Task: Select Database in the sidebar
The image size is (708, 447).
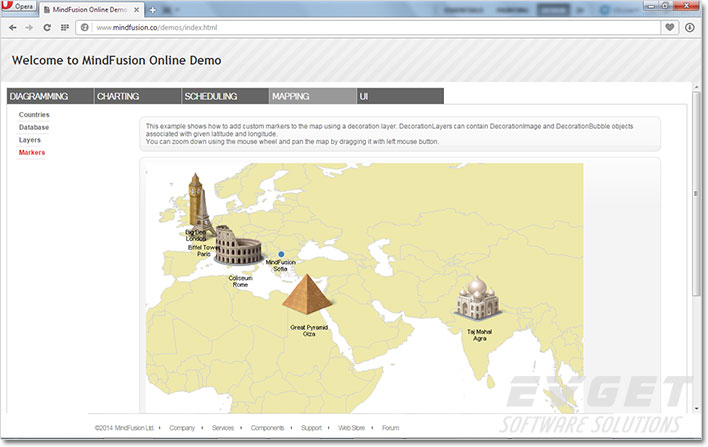Action: [x=34, y=127]
